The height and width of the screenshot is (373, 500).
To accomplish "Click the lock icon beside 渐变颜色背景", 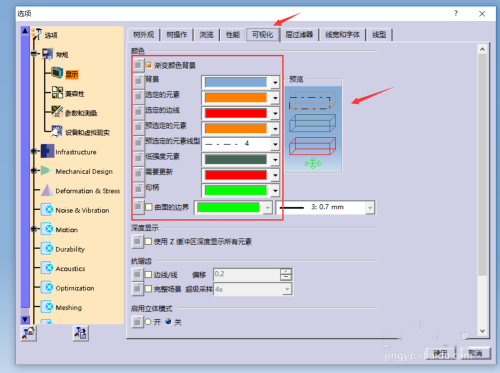I will [138, 65].
